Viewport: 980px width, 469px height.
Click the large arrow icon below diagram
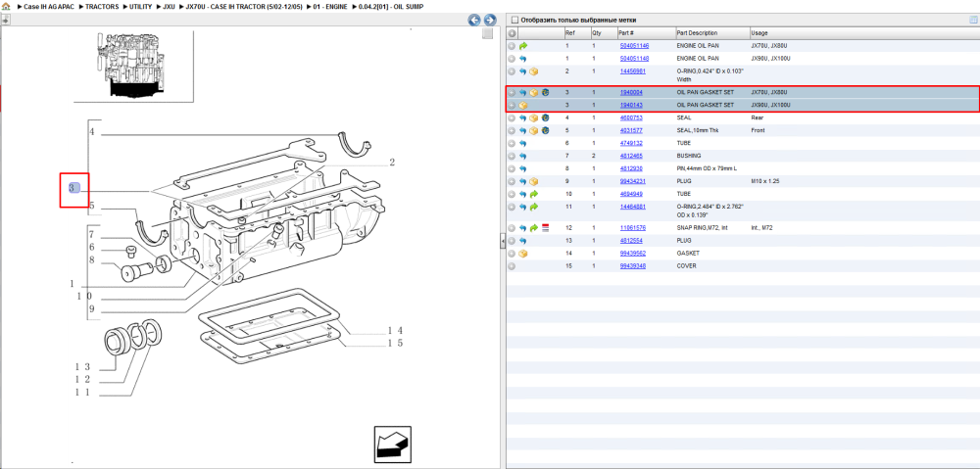click(x=393, y=444)
